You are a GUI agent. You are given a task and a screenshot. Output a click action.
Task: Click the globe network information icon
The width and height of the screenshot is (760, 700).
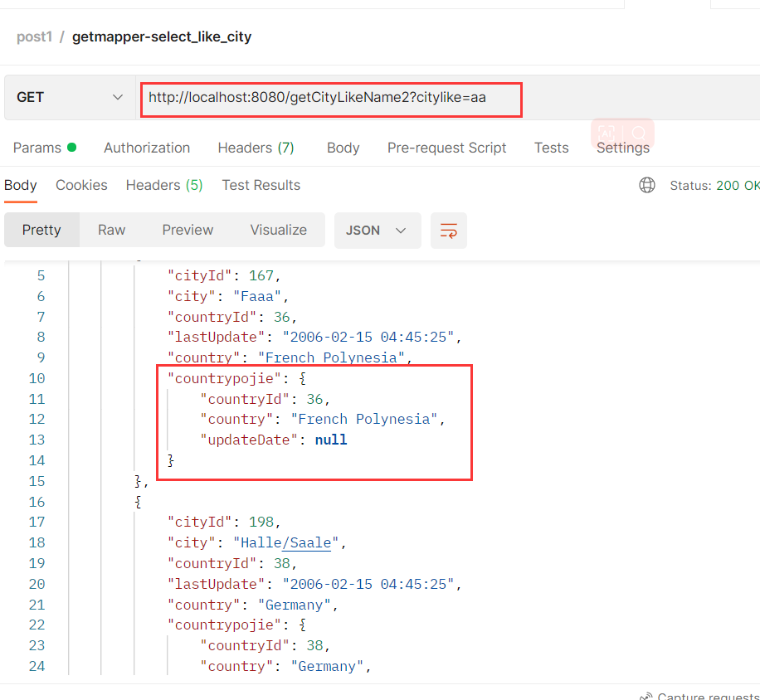[647, 185]
